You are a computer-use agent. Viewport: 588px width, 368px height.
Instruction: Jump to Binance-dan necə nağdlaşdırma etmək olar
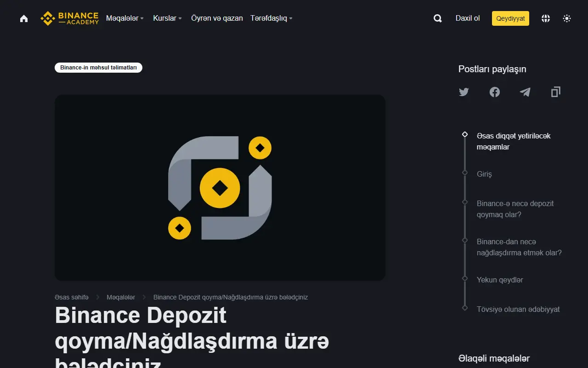519,247
